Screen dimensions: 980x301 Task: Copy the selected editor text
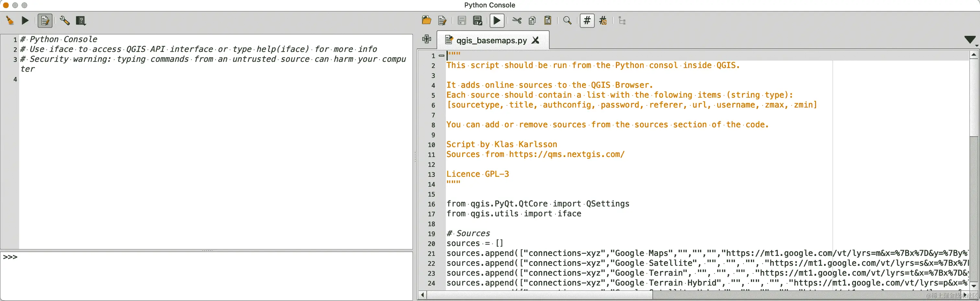532,20
